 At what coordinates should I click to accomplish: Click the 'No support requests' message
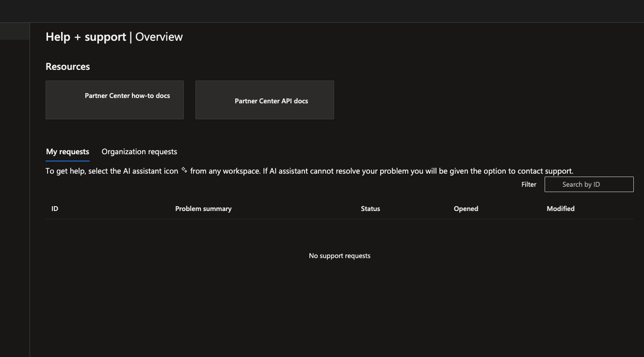[339, 256]
